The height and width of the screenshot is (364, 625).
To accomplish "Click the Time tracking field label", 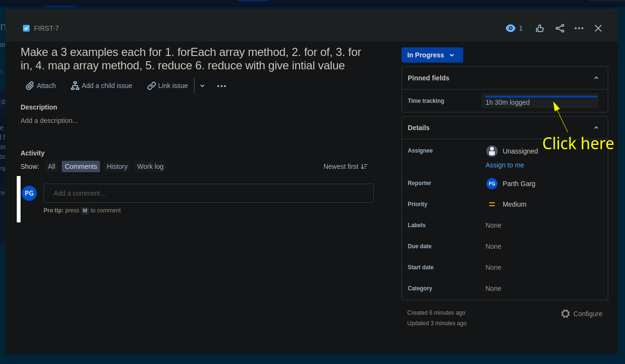I will coord(426,101).
